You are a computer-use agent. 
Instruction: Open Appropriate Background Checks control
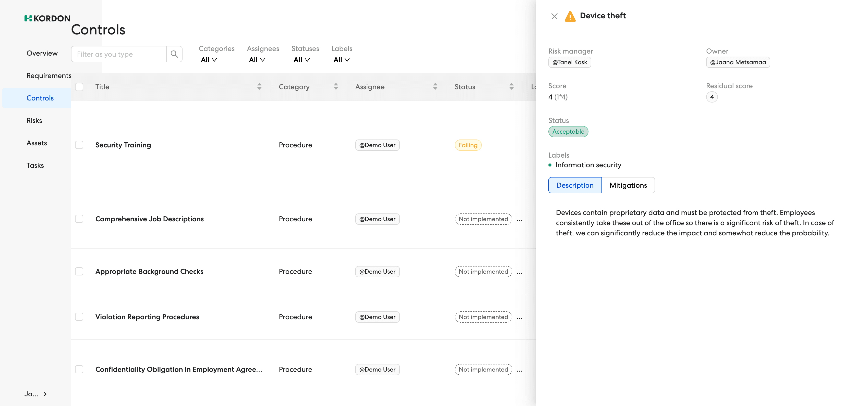149,271
